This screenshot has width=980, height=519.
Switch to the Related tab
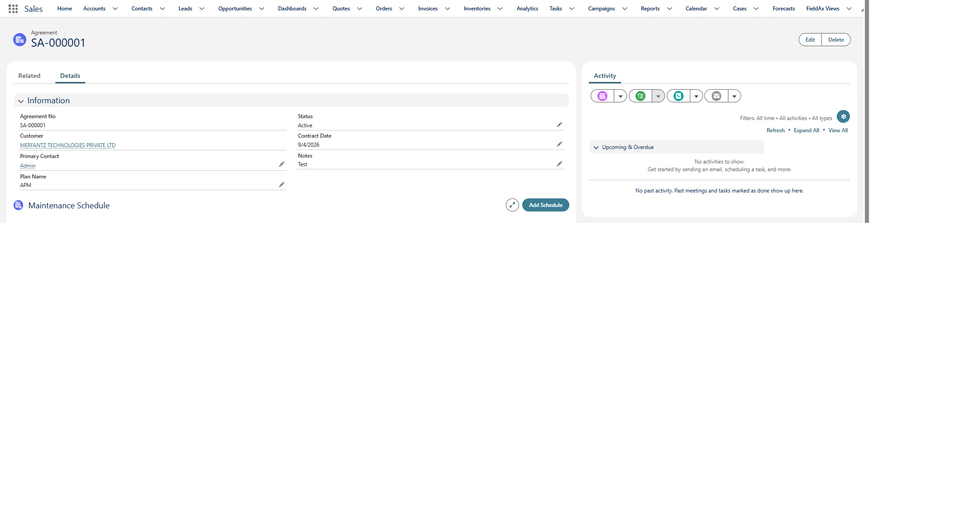[x=29, y=76]
